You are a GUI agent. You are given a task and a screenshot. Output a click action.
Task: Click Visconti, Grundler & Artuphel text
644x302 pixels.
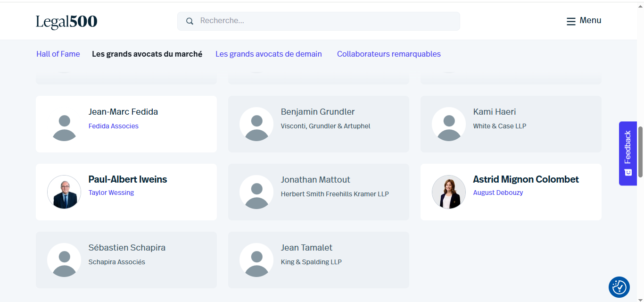[326, 126]
